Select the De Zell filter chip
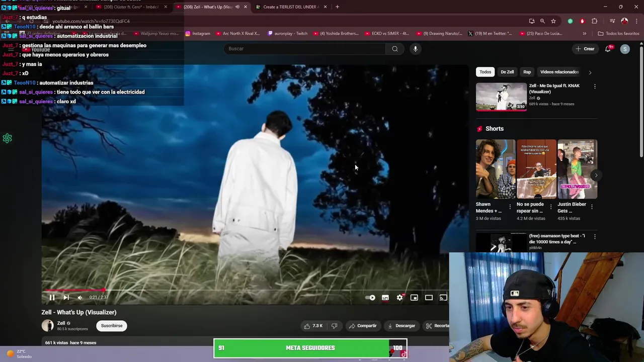 (x=507, y=72)
